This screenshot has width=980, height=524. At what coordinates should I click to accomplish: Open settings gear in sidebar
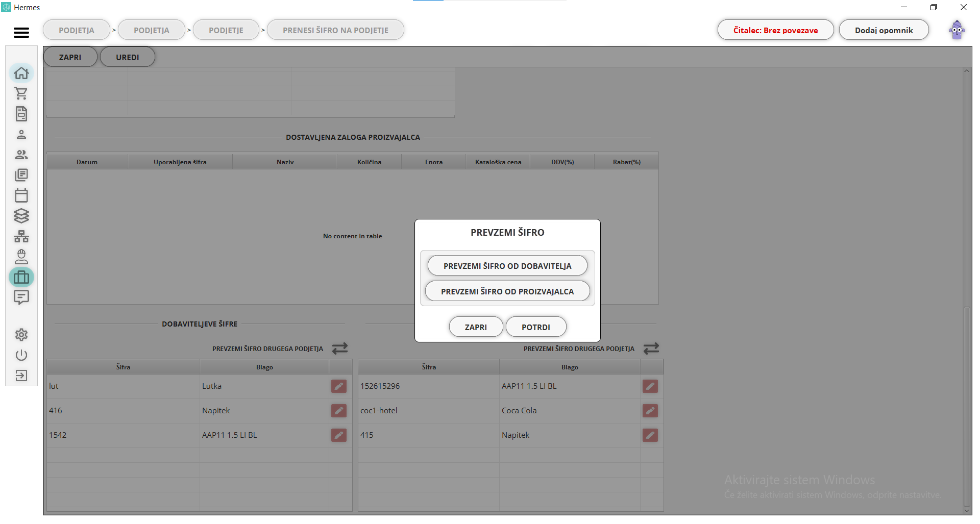click(21, 335)
